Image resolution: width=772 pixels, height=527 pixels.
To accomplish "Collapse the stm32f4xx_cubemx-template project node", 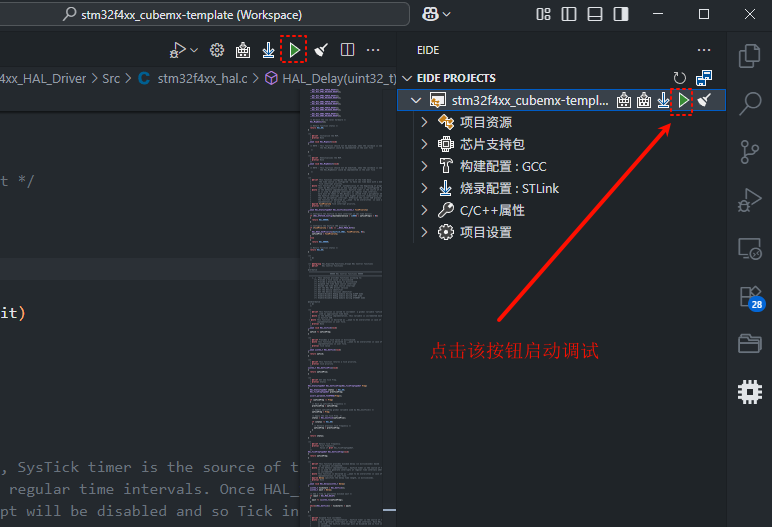I will [x=416, y=101].
